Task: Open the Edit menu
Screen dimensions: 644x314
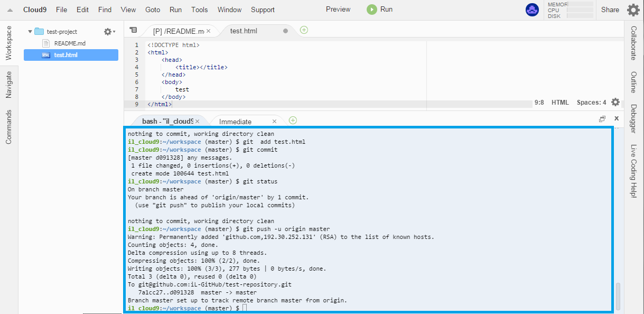Action: [82, 10]
